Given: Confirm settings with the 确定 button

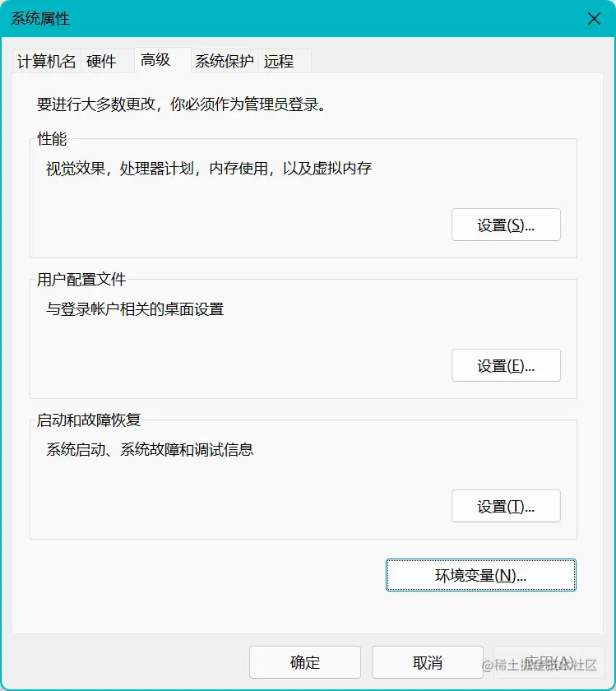Looking at the screenshot, I should [305, 662].
